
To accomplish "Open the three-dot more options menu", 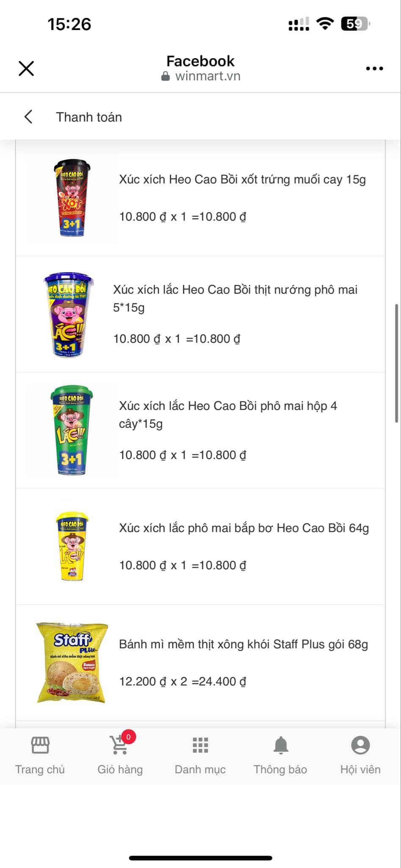I will click(x=374, y=68).
